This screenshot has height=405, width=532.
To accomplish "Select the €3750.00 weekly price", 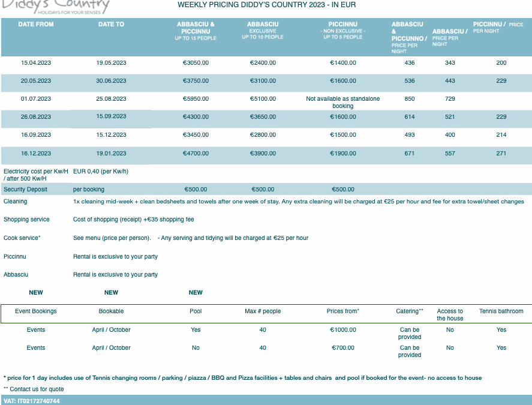I will (x=196, y=81).
